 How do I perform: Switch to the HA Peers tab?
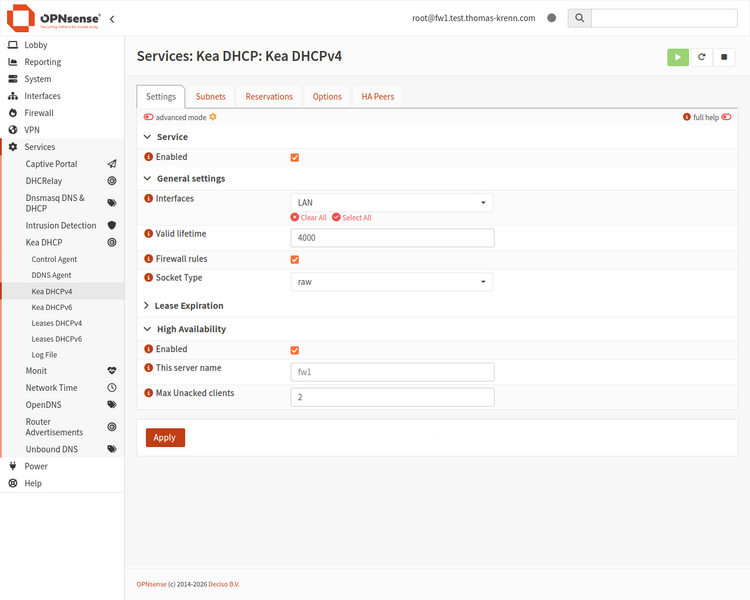377,97
